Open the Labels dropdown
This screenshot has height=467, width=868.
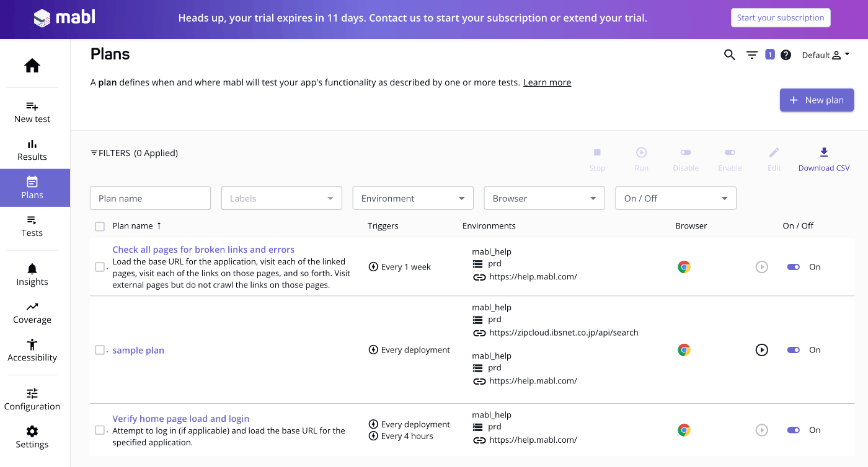point(281,198)
